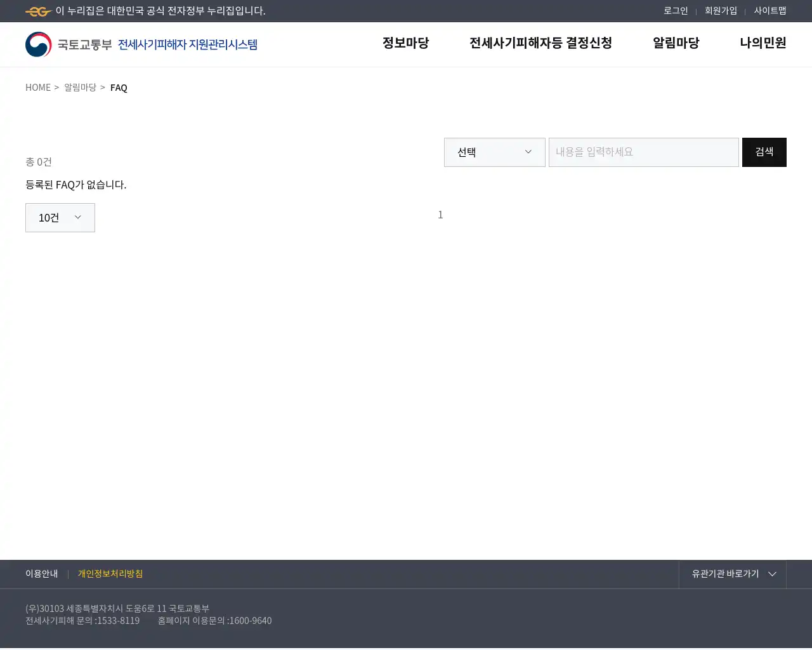Expand the 10건 per-page dropdown
Viewport: 812px width, 650px height.
(60, 218)
